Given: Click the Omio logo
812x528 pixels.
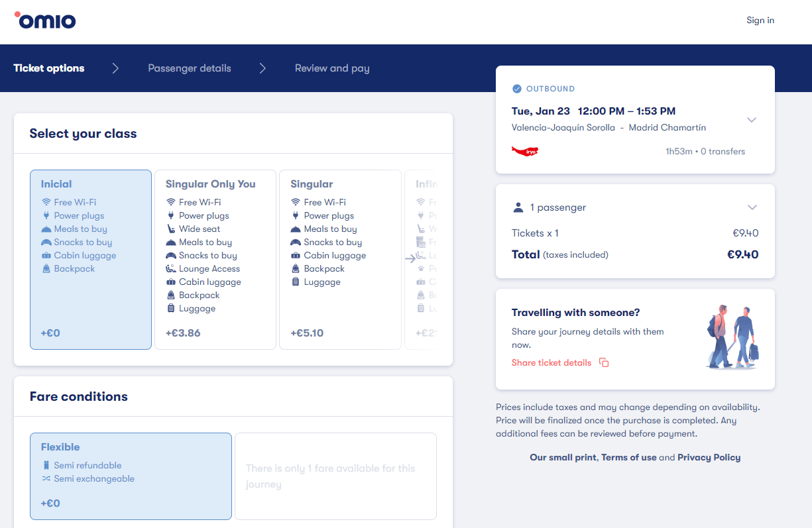Looking at the screenshot, I should point(44,21).
